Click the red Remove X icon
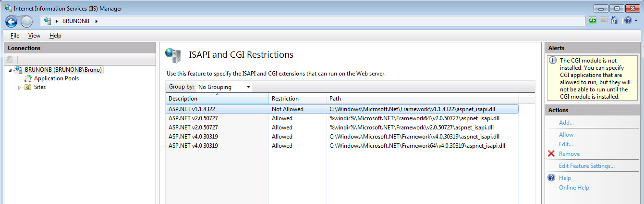Screen dimensions: 644x204 [x=551, y=154]
